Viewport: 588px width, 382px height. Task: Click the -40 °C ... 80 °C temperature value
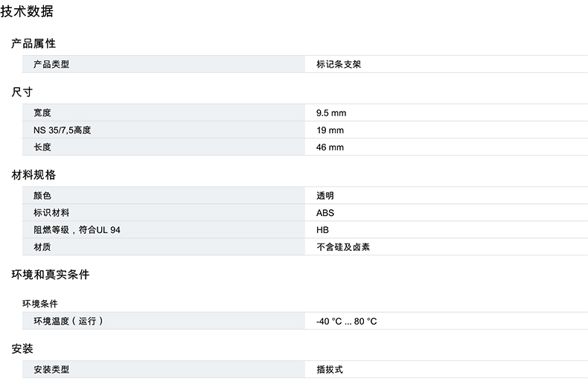coord(347,322)
